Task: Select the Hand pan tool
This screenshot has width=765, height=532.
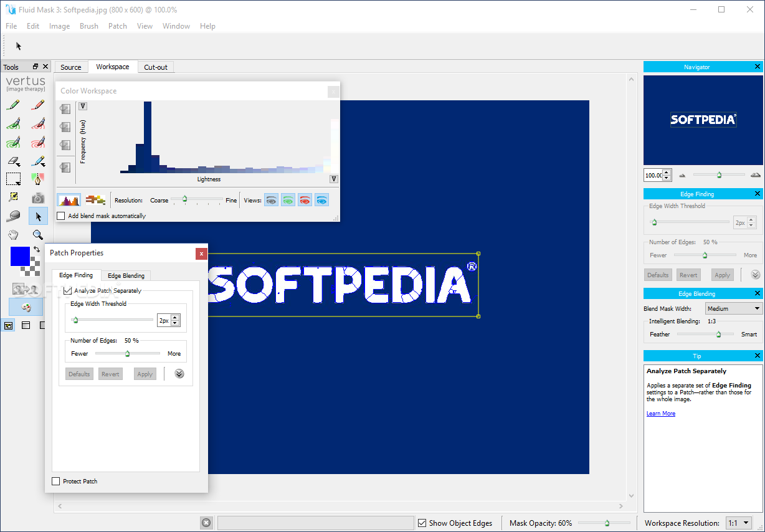Action: click(x=13, y=235)
